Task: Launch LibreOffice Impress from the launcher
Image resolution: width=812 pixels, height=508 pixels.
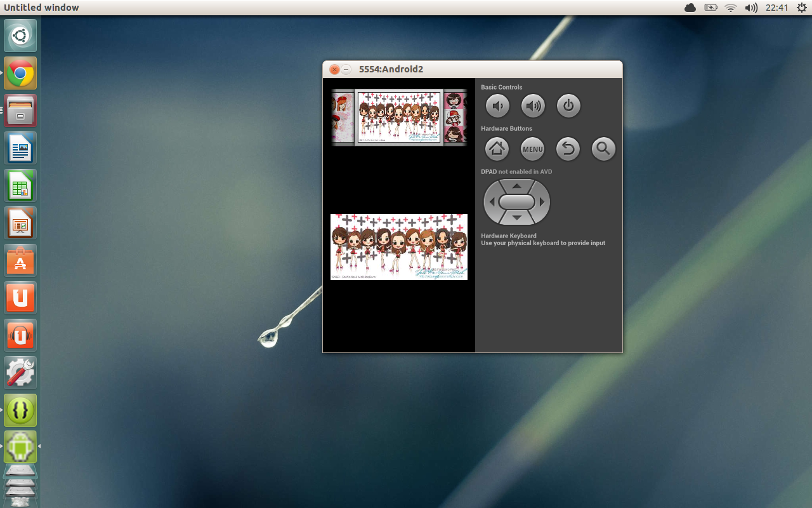Action: pos(20,223)
